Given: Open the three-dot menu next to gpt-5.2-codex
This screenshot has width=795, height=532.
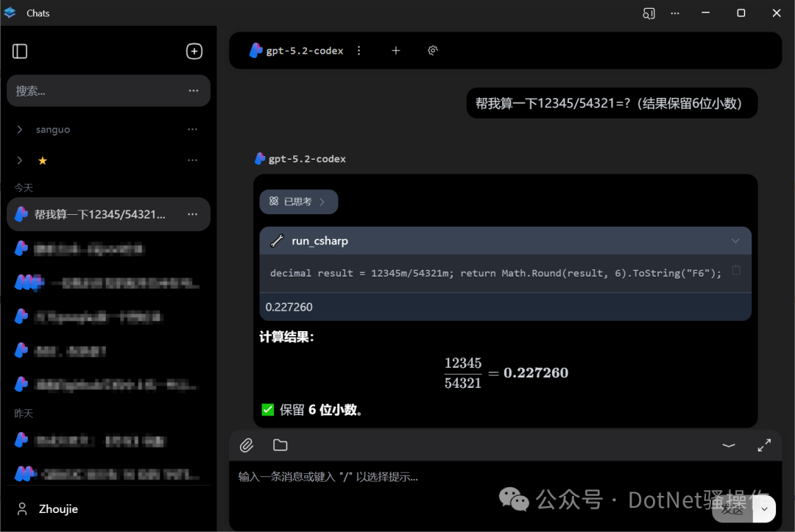Looking at the screenshot, I should [358, 50].
